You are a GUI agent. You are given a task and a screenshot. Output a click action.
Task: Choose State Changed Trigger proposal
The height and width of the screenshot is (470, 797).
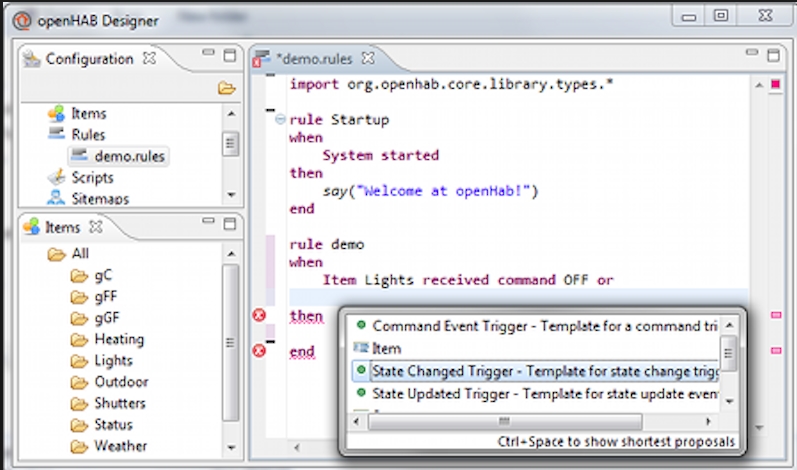pyautogui.click(x=535, y=371)
